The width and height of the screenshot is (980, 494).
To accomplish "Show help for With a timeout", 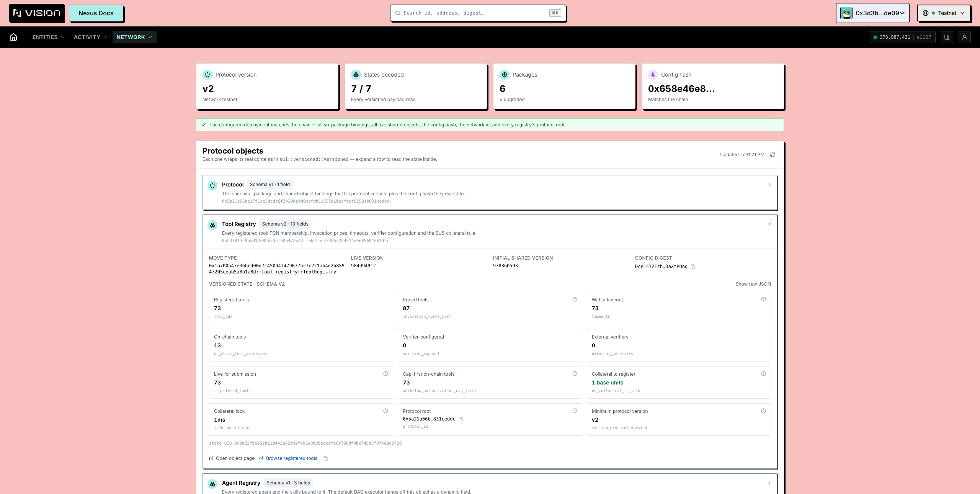I will pos(763,299).
